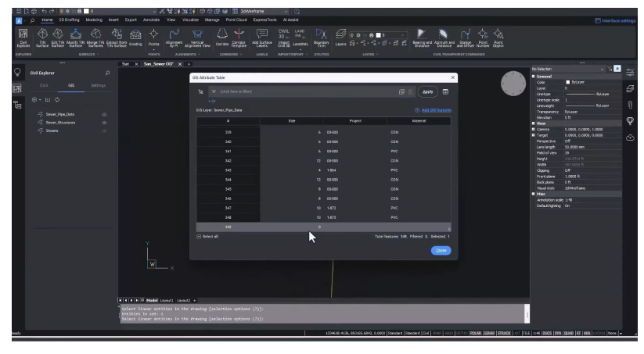The height and width of the screenshot is (354, 644).
Task: Activate select-on-screen cursor icon in GIS dialog
Action: pyautogui.click(x=201, y=92)
